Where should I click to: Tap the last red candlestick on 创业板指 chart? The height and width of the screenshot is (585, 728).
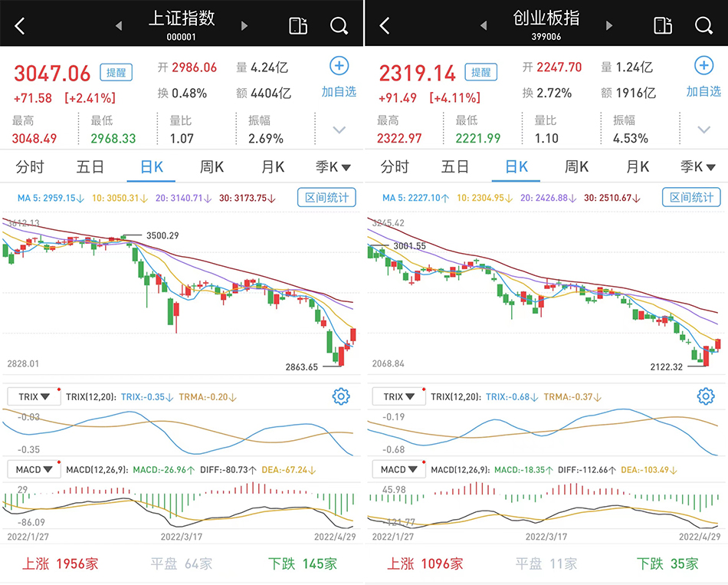[x=718, y=344]
